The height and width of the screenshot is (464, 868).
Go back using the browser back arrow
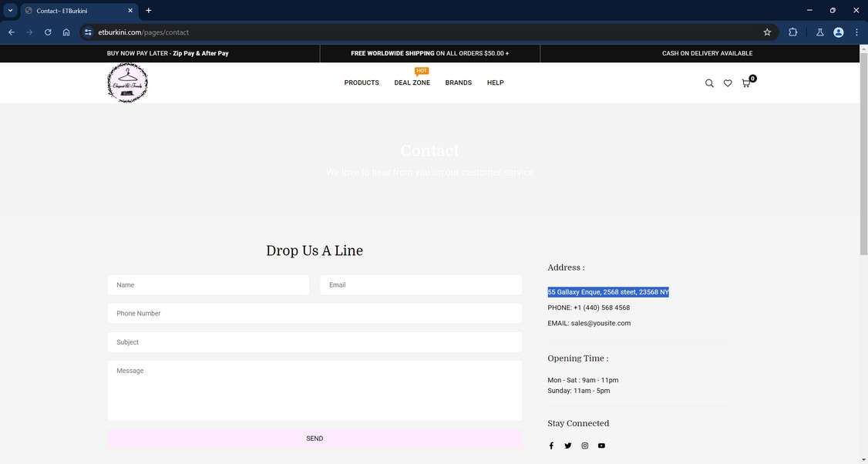pos(12,32)
